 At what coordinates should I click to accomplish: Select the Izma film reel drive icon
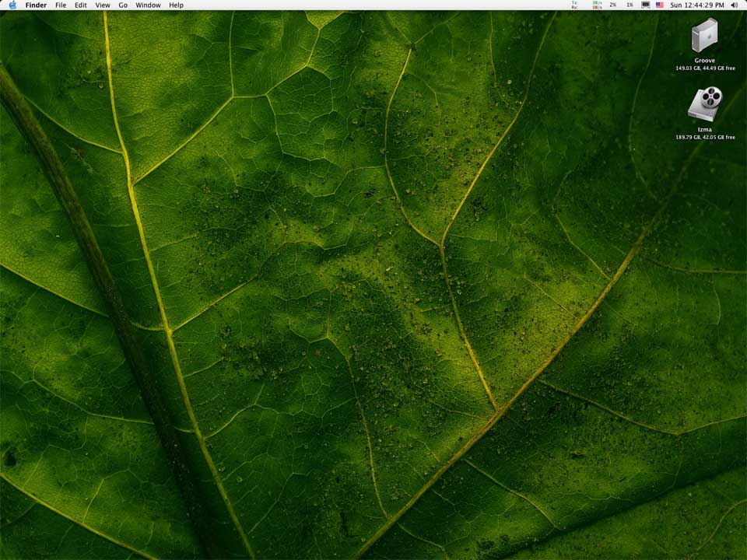[x=704, y=103]
